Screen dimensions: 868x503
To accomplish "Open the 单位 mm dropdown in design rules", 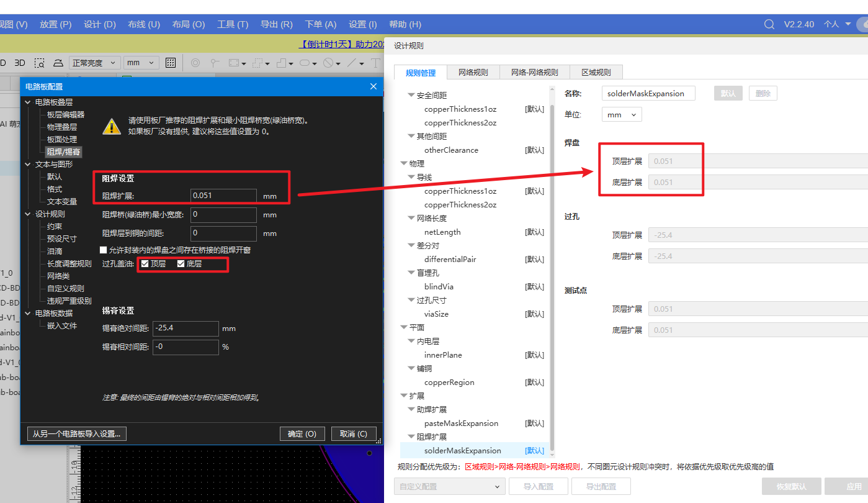I will click(x=622, y=114).
